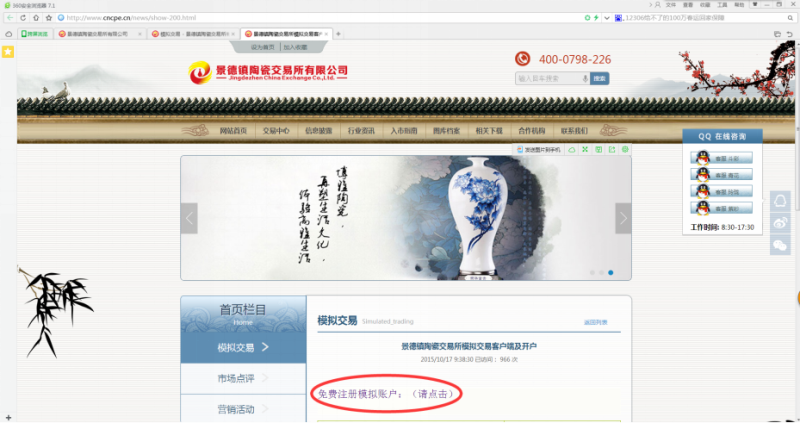Click the carousel previous arrow on the banner

pyautogui.click(x=189, y=217)
